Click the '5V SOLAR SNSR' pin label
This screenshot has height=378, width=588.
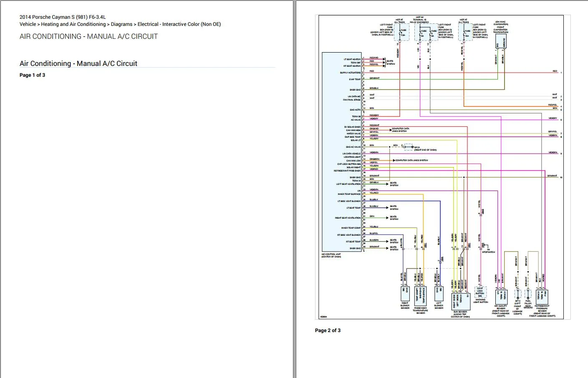352,127
